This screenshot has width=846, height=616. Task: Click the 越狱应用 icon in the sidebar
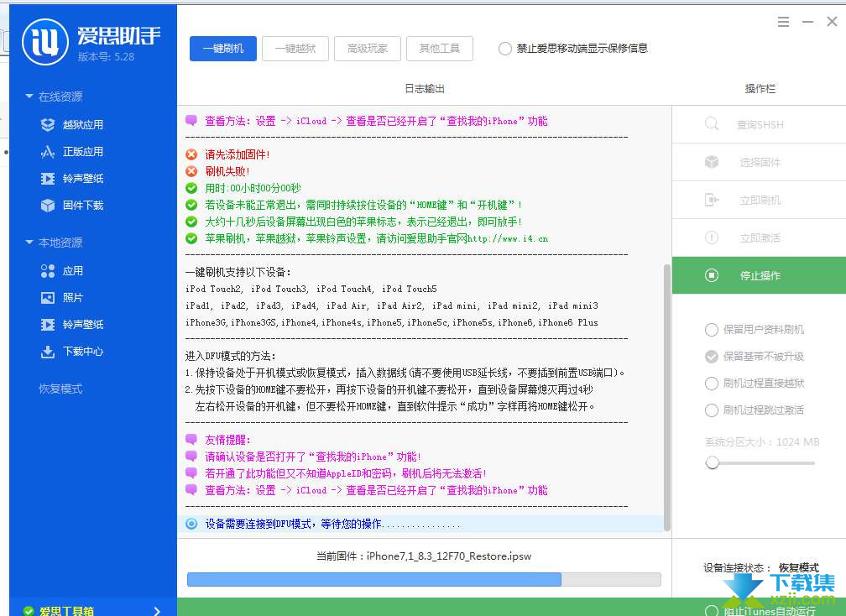point(48,124)
